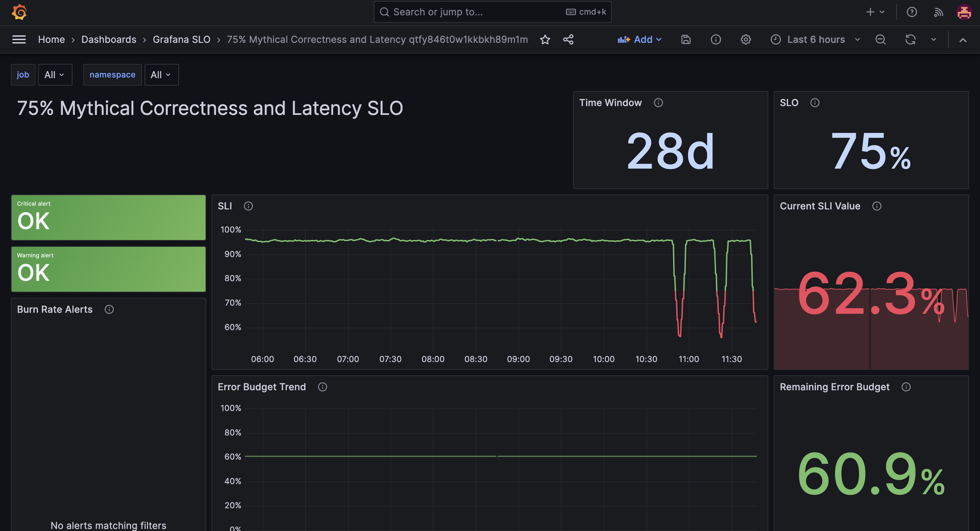View dashboard info details
The height and width of the screenshot is (531, 980).
(x=716, y=39)
